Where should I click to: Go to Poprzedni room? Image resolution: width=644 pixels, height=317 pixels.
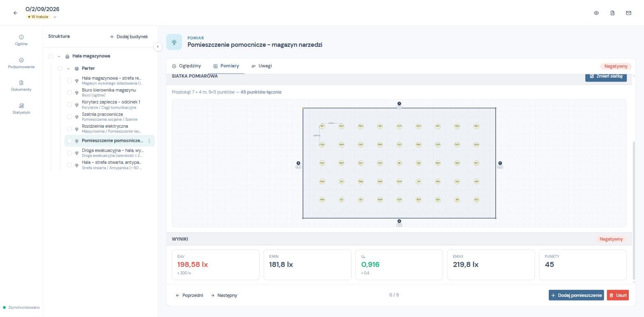click(x=189, y=295)
